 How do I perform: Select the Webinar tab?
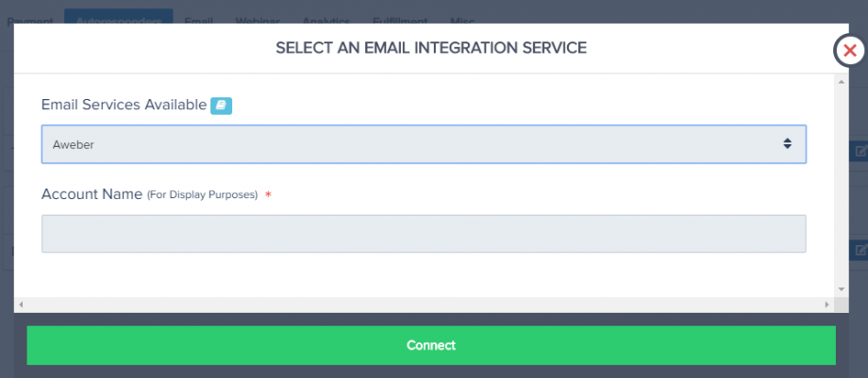257,20
